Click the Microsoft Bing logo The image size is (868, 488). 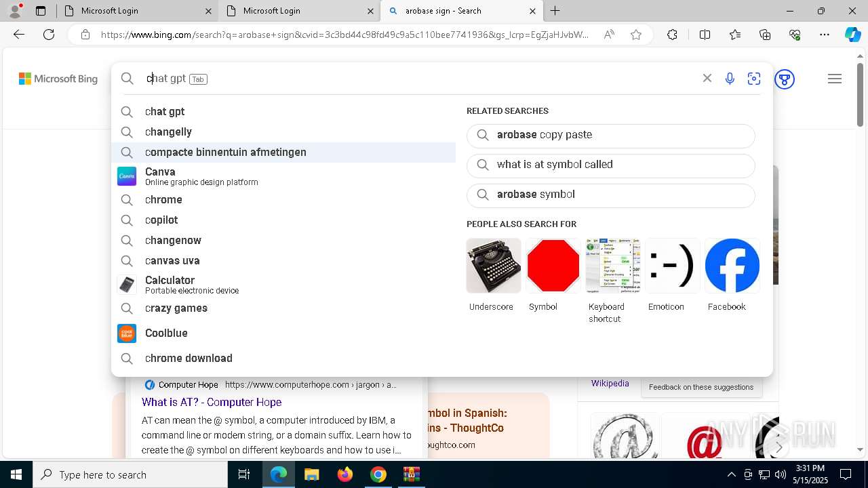coord(58,79)
